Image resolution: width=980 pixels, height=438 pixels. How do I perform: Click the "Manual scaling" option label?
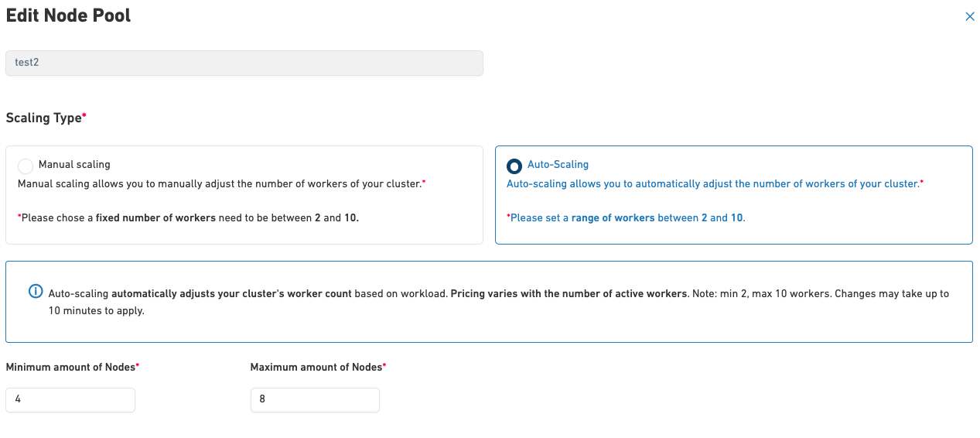point(74,164)
